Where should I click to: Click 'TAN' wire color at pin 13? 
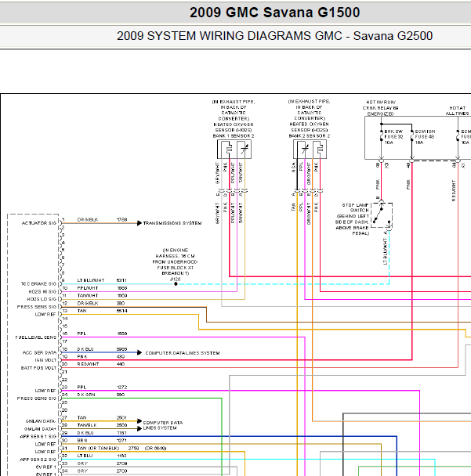coord(82,311)
